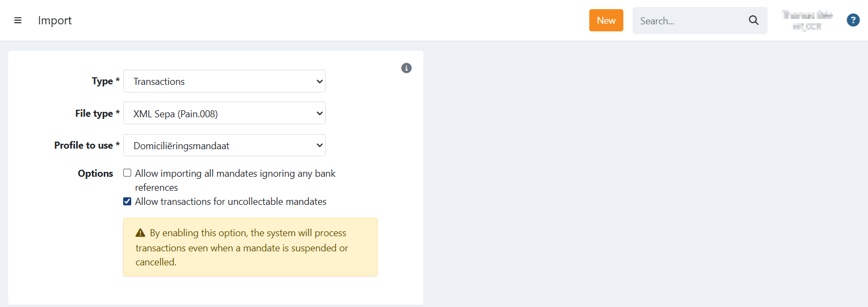
Task: Click the 'Allow transactions for uncollectable mandates' label text
Action: (x=231, y=202)
